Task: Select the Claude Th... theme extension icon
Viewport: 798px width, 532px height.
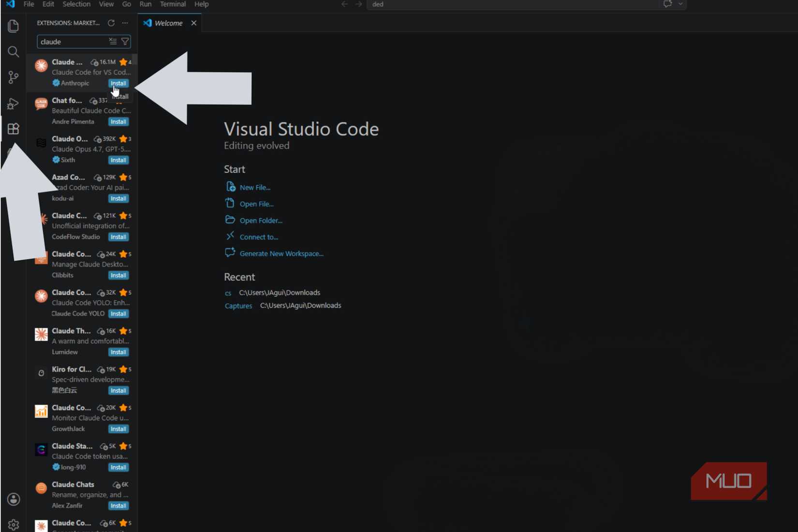Action: click(x=41, y=334)
